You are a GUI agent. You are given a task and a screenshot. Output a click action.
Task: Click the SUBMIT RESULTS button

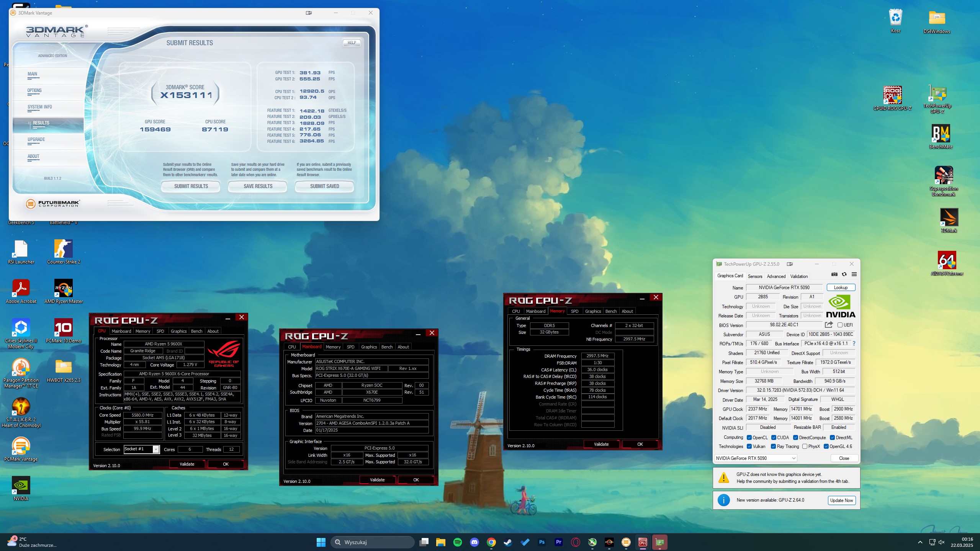(x=191, y=186)
